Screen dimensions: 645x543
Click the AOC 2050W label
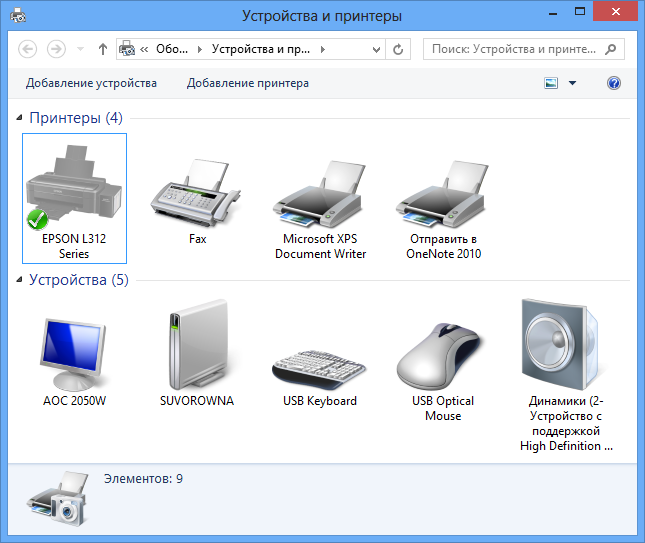click(x=74, y=401)
